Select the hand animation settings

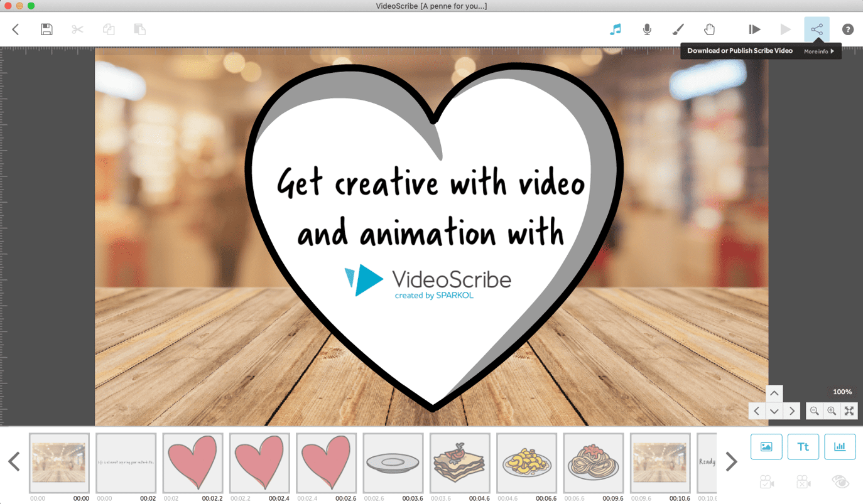(x=709, y=29)
